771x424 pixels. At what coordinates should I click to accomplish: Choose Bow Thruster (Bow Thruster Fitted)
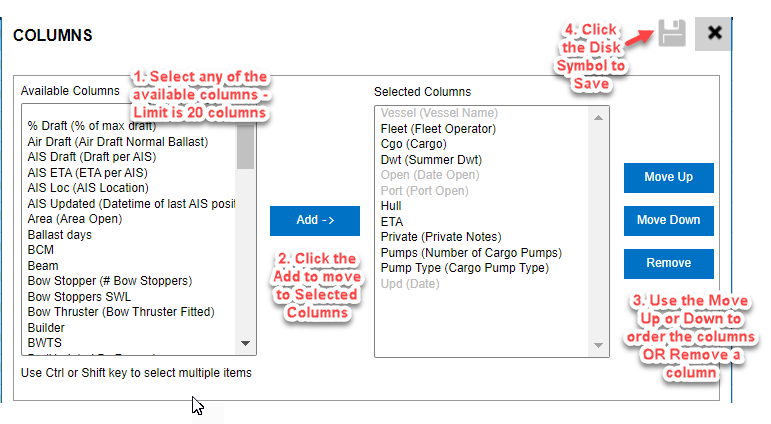coord(121,312)
